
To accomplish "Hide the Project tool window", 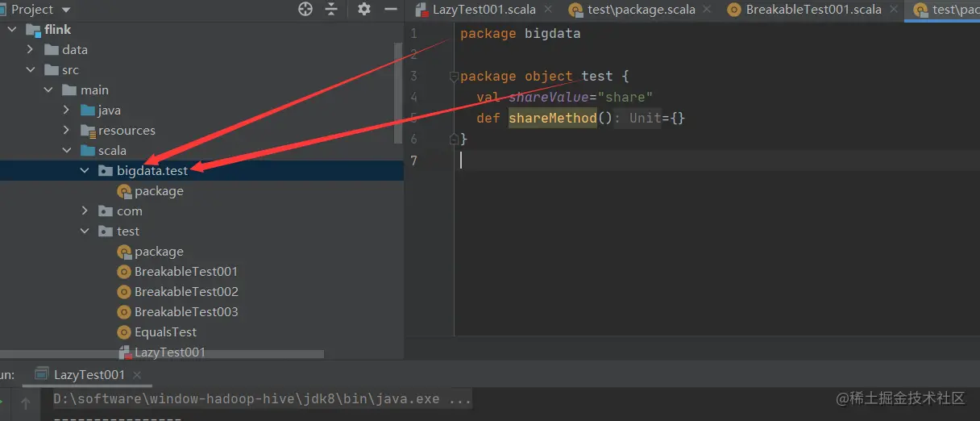I will tap(391, 10).
